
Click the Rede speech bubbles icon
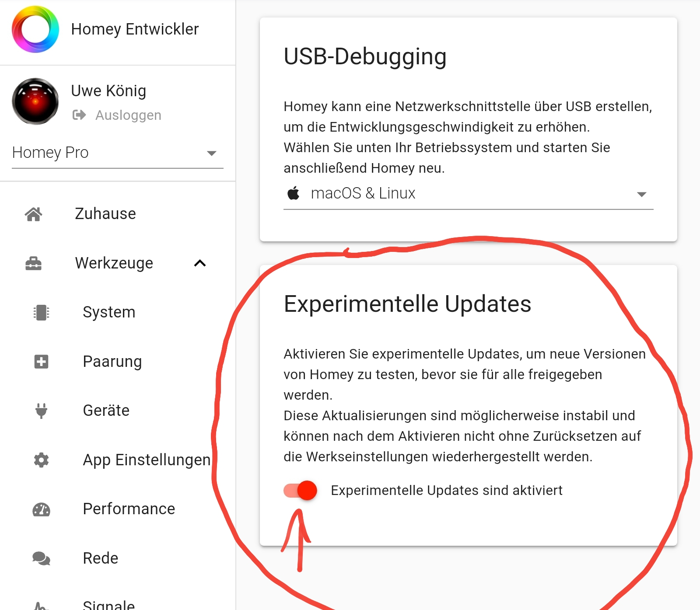click(41, 558)
